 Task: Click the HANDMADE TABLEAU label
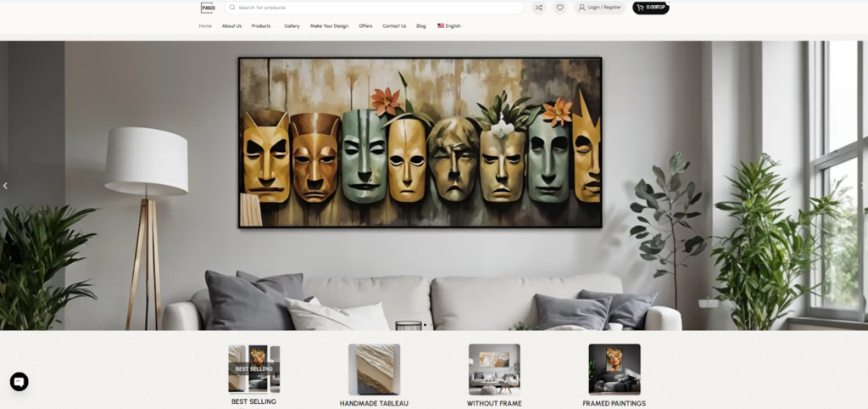pyautogui.click(x=374, y=403)
